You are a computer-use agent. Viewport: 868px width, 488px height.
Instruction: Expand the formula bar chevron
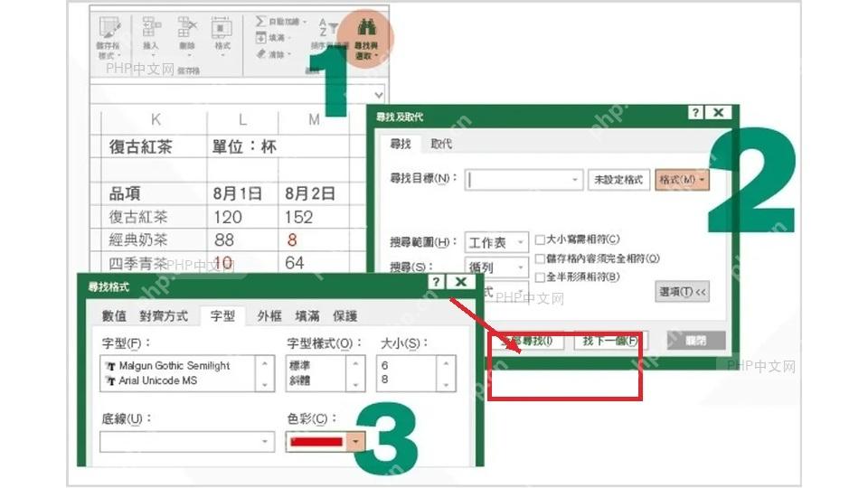(378, 94)
